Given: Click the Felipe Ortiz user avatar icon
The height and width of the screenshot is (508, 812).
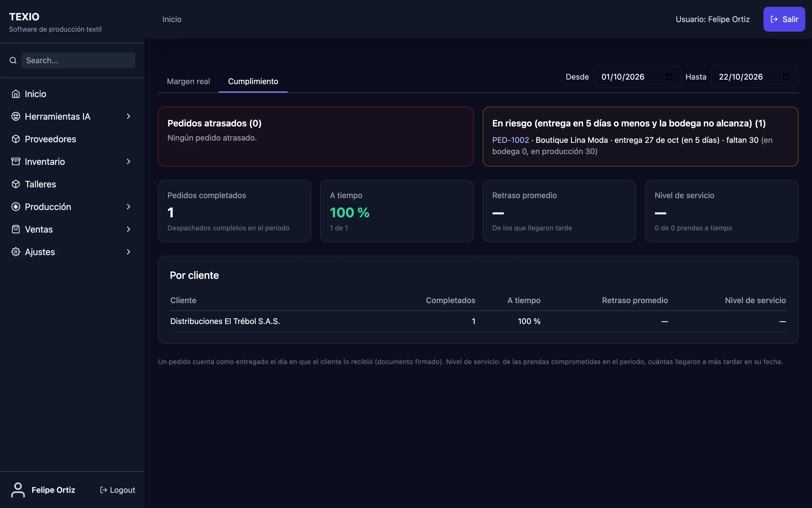Looking at the screenshot, I should point(18,490).
